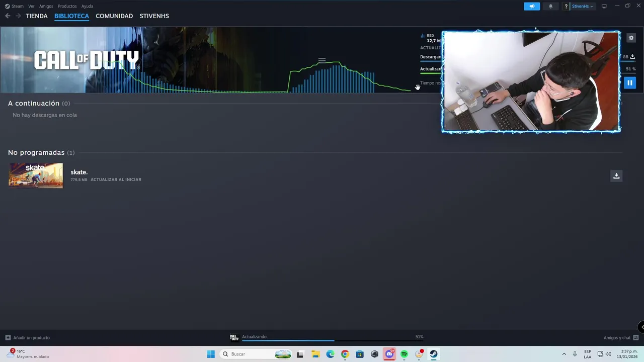Expand the StivenHs account dropdown
This screenshot has width=644, height=362.
tap(583, 6)
